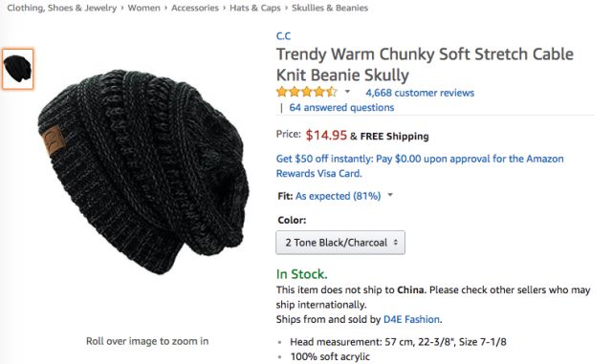Click Fit As expected (81%) link
Image resolution: width=612 pixels, height=364 pixels.
click(x=338, y=196)
